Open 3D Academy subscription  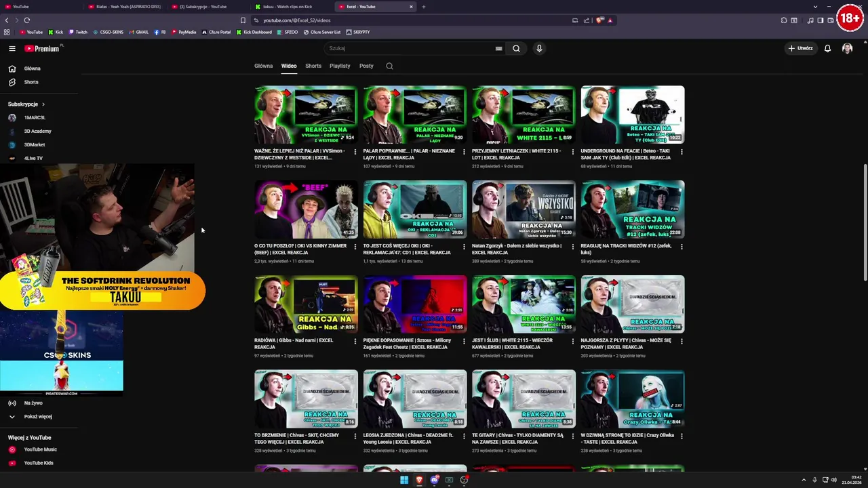click(39, 131)
